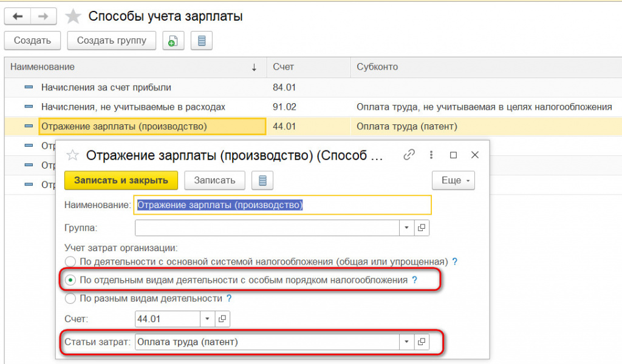This screenshot has width=622, height=364.
Task: Click the Создать button
Action: [33, 41]
